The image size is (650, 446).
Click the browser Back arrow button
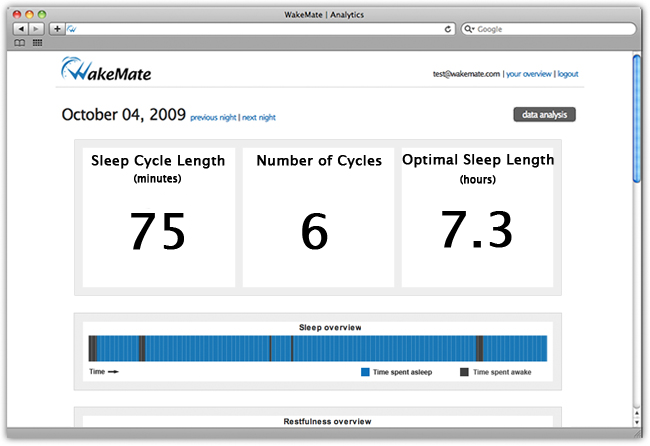click(x=22, y=30)
